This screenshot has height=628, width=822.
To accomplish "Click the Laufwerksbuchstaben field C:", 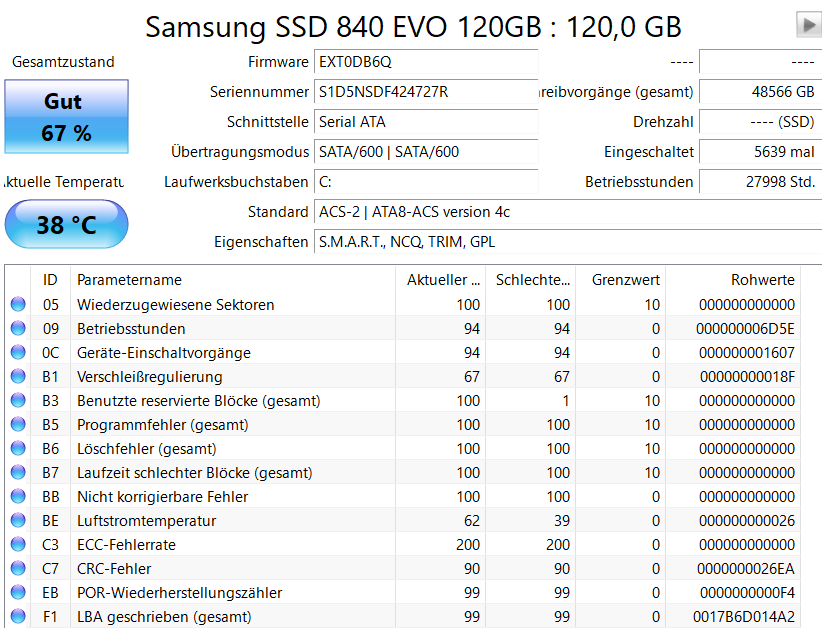I will pos(426,182).
